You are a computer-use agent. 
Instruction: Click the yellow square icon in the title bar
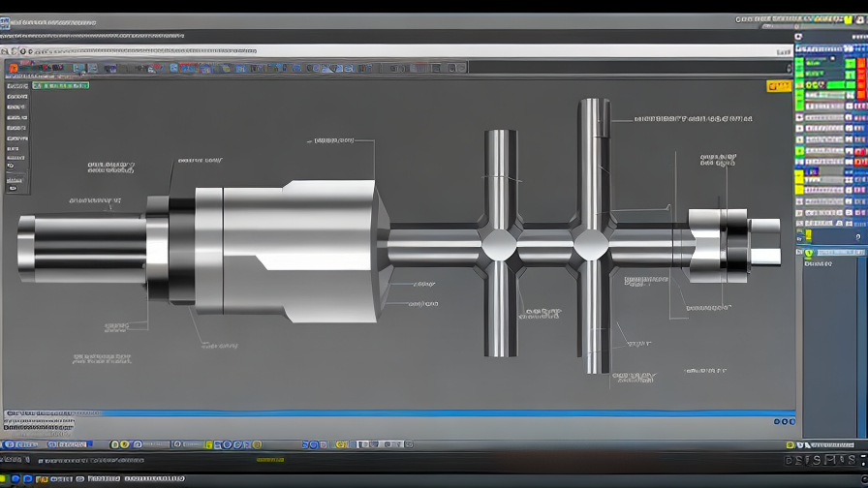point(848,20)
